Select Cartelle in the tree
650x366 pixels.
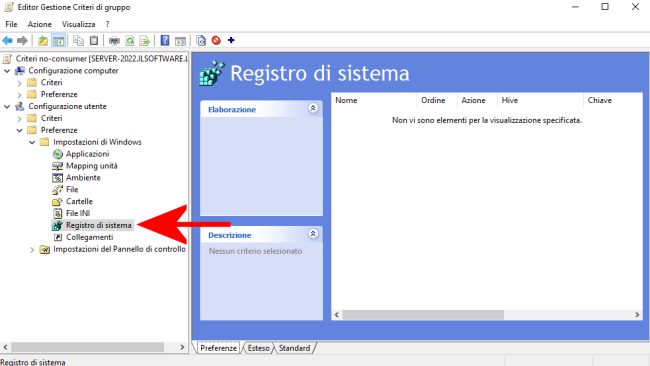click(x=79, y=201)
